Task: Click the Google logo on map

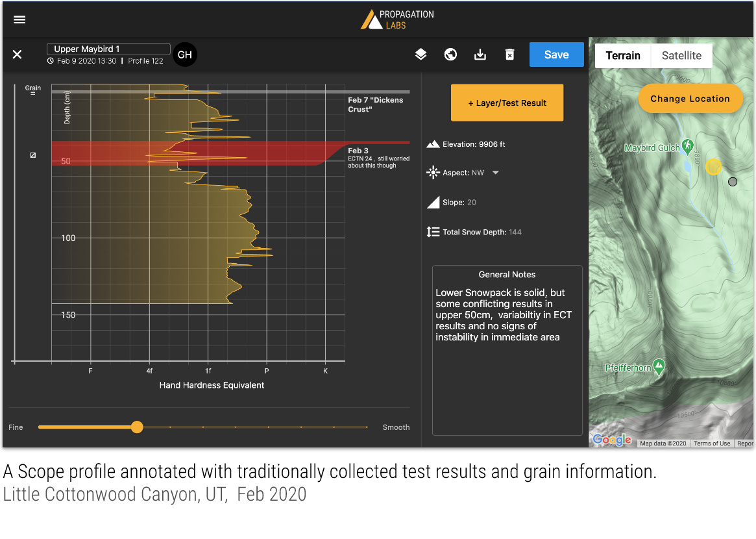Action: [x=612, y=440]
